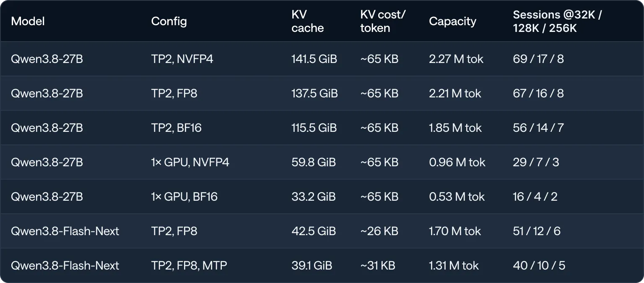Select the Qwen3.8-27B TP2, FP8 row config
This screenshot has width=644, height=283.
tap(174, 93)
